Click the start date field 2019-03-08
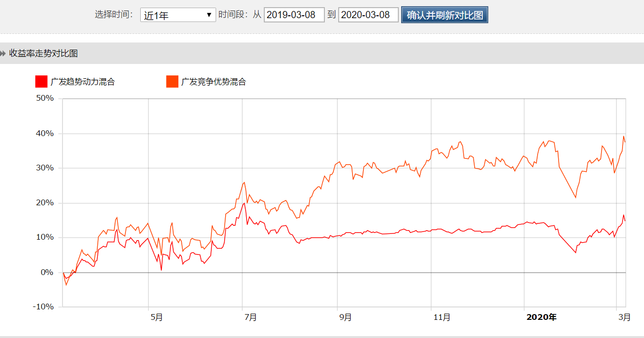The height and width of the screenshot is (338, 644). tap(294, 15)
